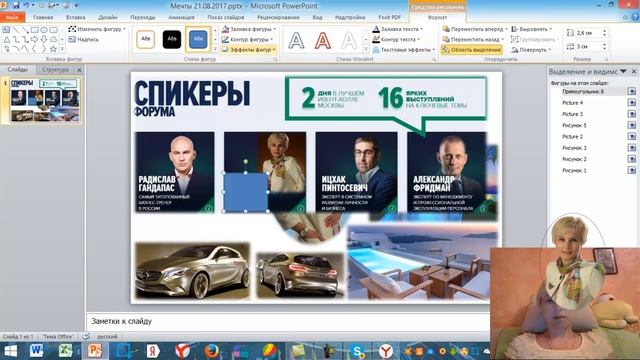Screen dimensions: 640x360
Task: Apply the red outline WordArt style
Action: coord(322,41)
